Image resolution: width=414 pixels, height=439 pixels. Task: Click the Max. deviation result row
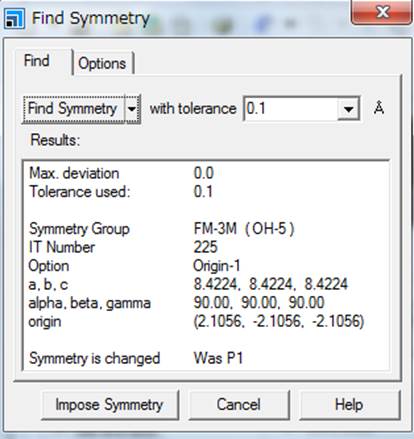122,173
